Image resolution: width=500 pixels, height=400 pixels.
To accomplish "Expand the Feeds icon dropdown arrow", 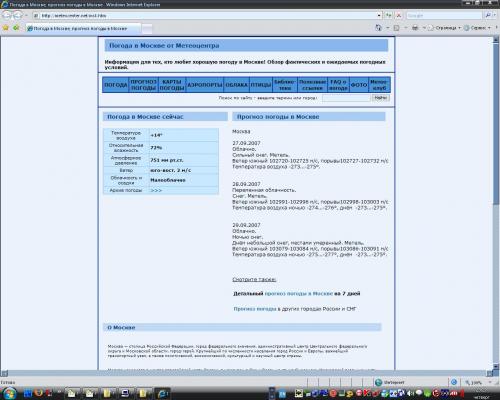I will 406,28.
